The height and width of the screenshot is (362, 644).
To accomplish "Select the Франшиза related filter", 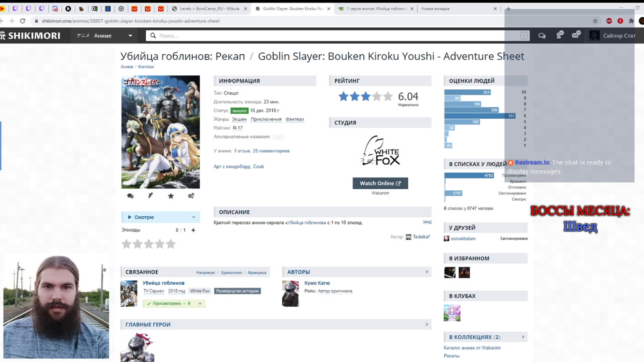I will click(x=257, y=273).
